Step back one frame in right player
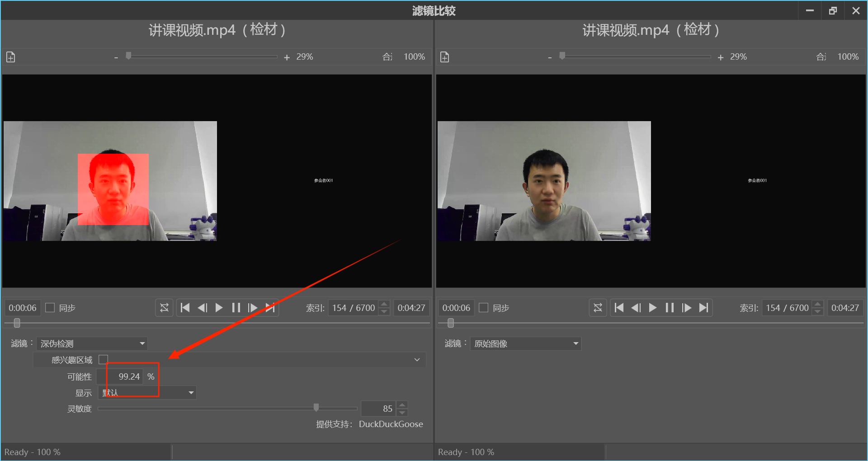Screen dimensions: 868x461 click(636, 308)
